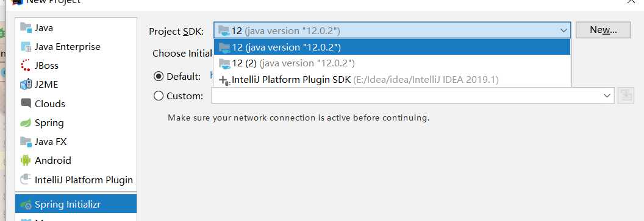Click the Java Enterprise icon
This screenshot has height=221, width=644.
[26, 47]
